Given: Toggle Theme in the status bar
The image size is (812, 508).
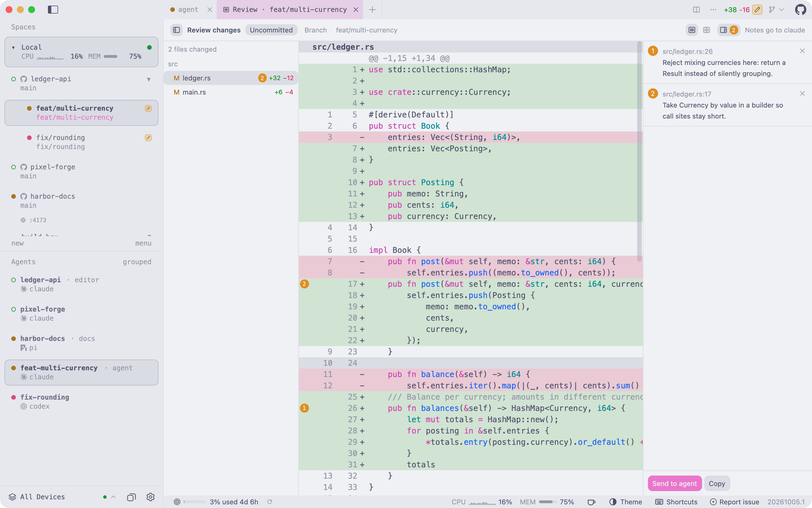Looking at the screenshot, I should click(625, 502).
